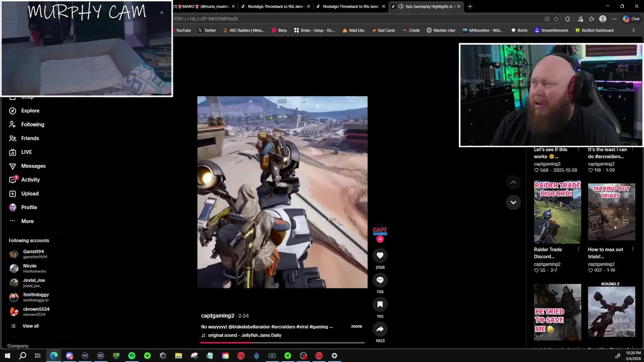644x362 pixels.
Task: Open Spotify from the taskbar
Action: [x=132, y=355]
